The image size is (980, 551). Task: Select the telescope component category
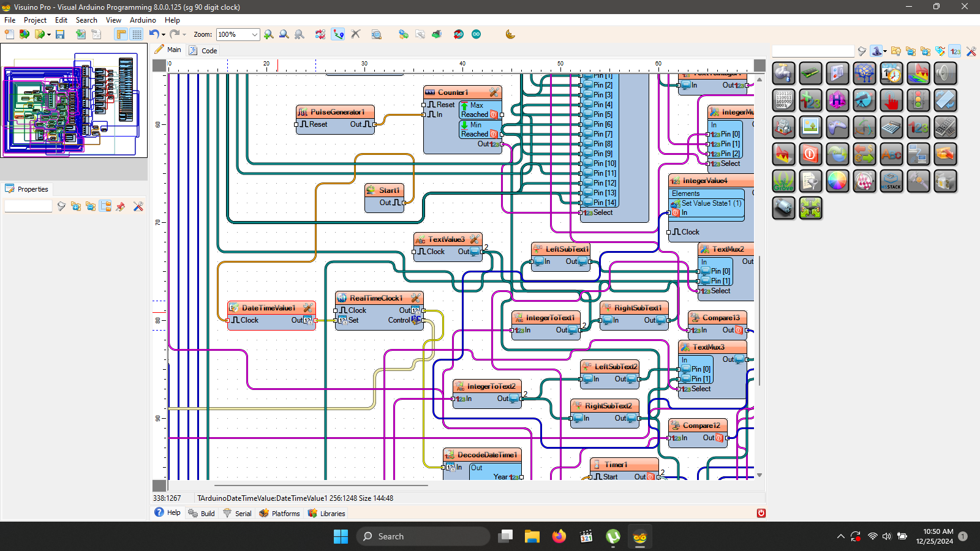pyautogui.click(x=864, y=100)
